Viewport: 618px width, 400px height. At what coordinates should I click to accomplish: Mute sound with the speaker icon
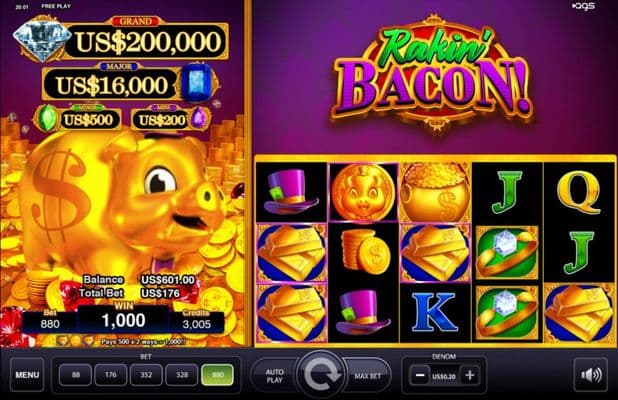coord(590,375)
